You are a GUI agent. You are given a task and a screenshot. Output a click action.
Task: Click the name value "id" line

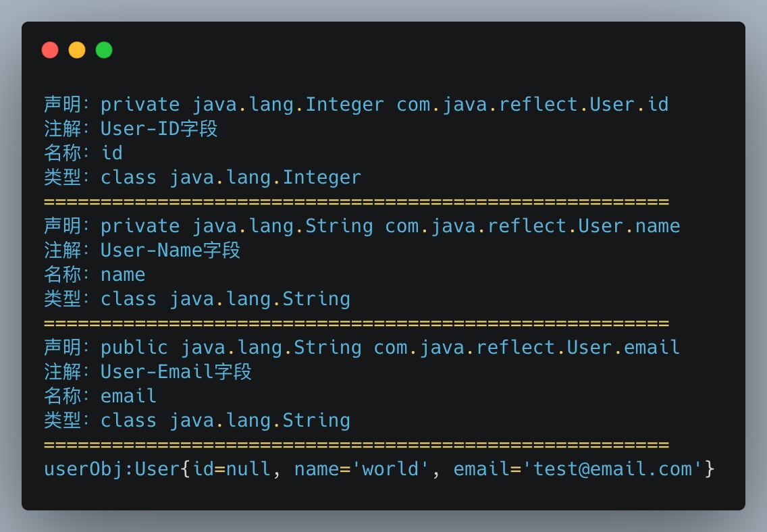tap(111, 153)
